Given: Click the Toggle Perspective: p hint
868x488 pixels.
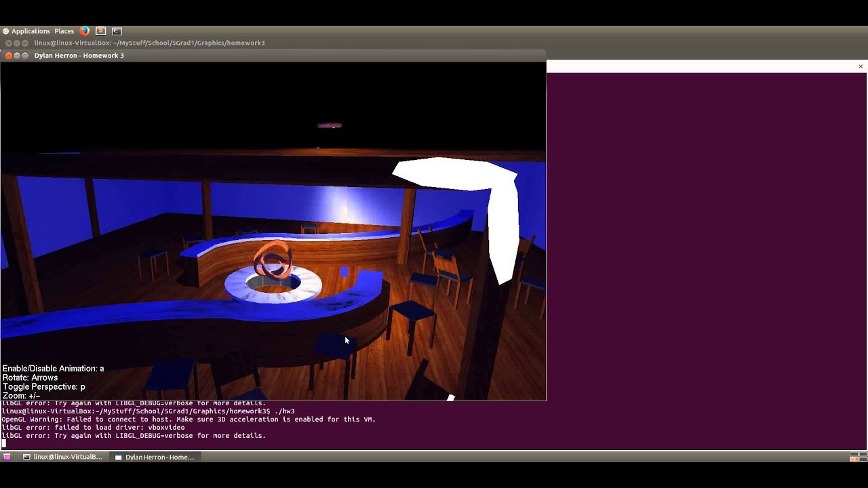Looking at the screenshot, I should tap(44, 386).
